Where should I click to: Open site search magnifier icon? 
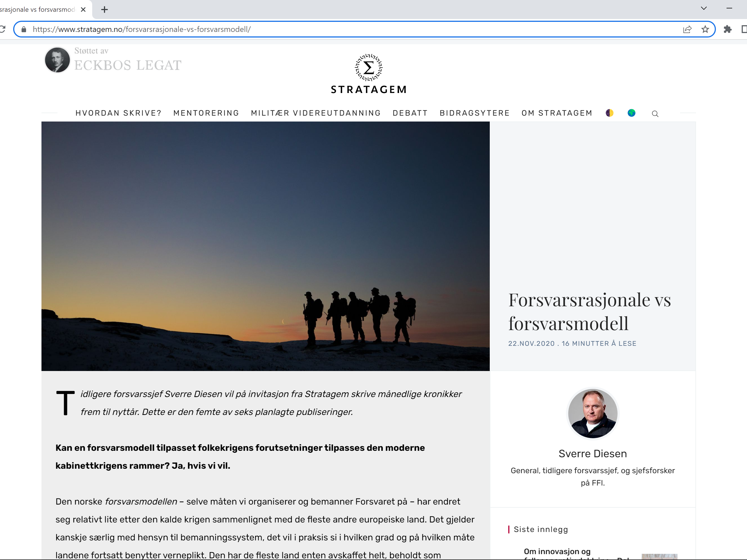(655, 114)
